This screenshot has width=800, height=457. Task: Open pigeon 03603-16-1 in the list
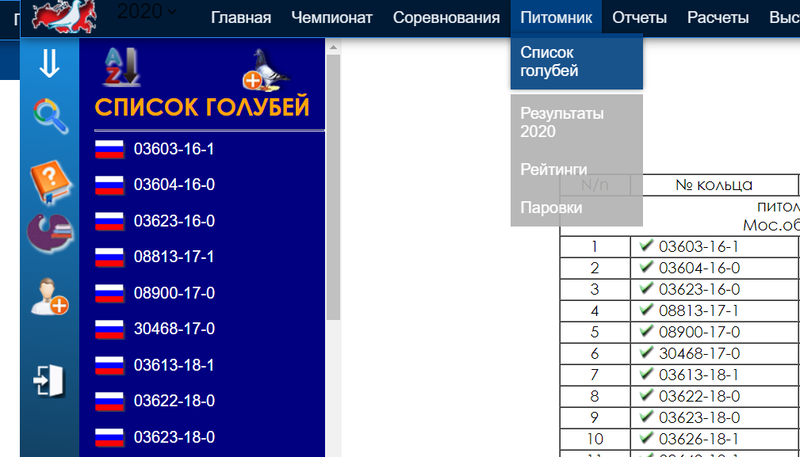tap(174, 149)
